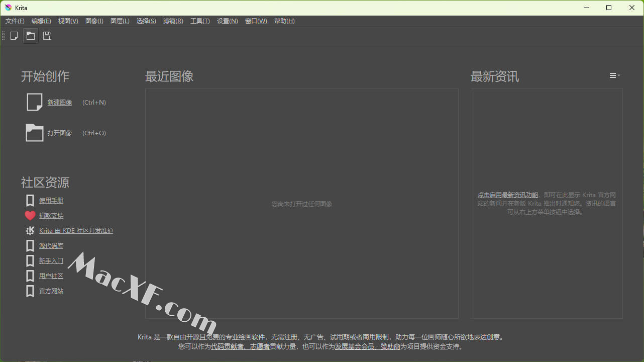Click the (Ctrl+O) shortcut text
This screenshot has width=644, height=362.
pyautogui.click(x=94, y=133)
